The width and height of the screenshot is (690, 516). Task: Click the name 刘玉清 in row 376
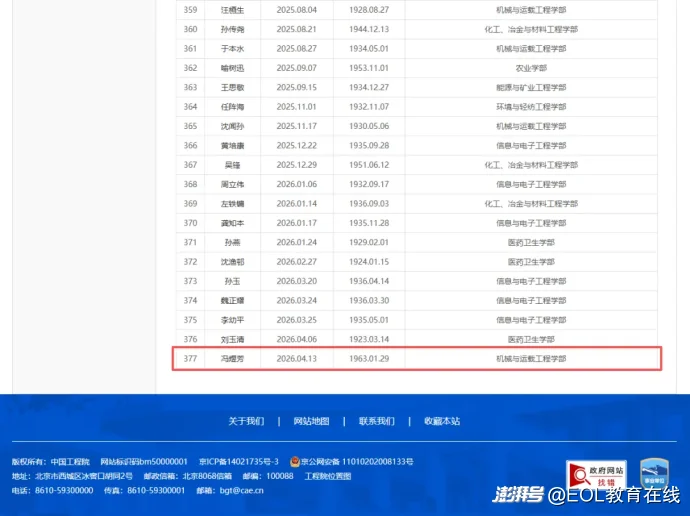[232, 339]
